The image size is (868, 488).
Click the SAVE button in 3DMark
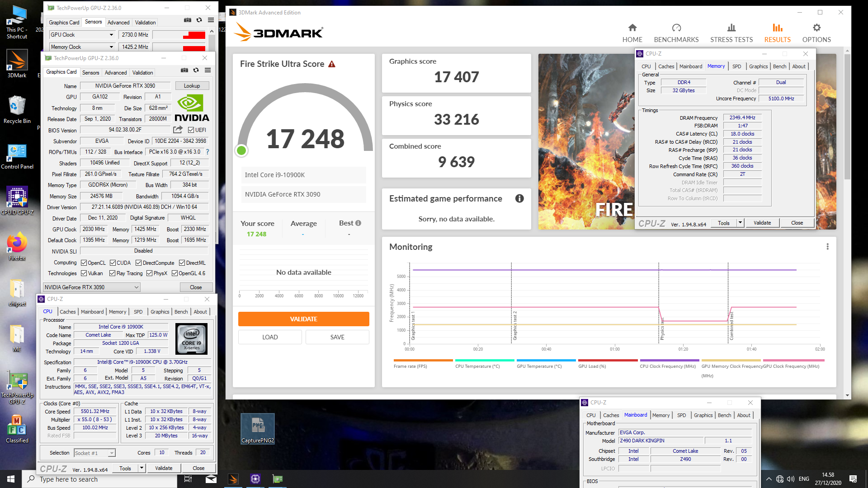(337, 337)
